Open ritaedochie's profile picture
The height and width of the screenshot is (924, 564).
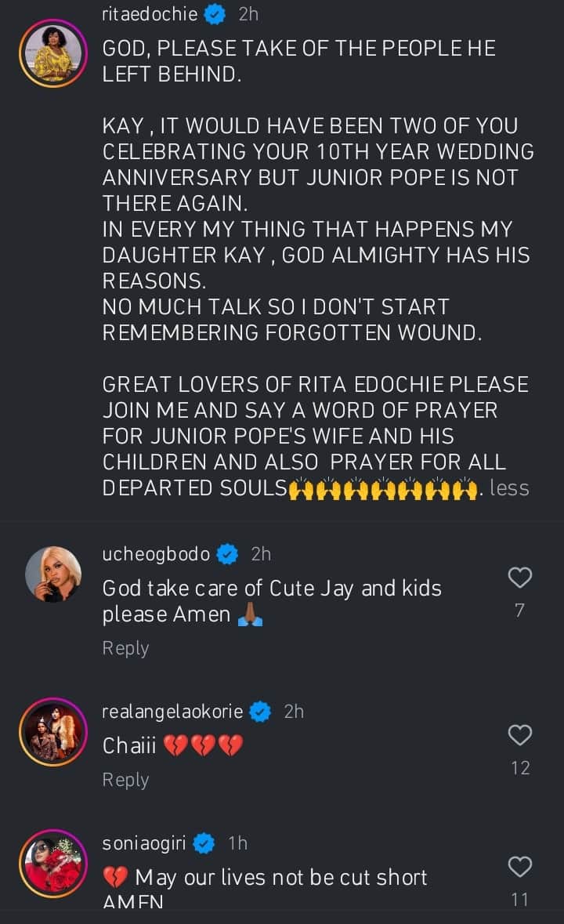pos(52,53)
